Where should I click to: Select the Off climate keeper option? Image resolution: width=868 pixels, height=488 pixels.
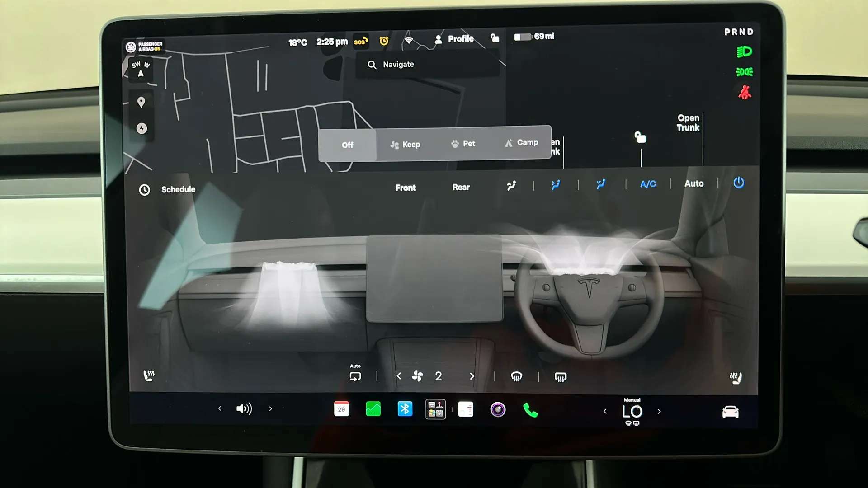[x=347, y=145]
